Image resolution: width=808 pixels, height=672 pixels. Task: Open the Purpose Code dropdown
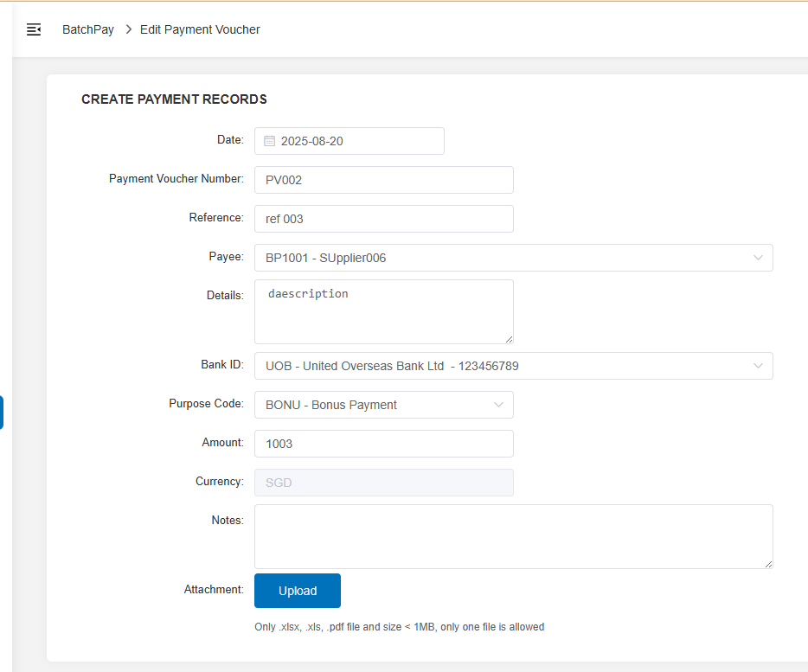(x=383, y=405)
